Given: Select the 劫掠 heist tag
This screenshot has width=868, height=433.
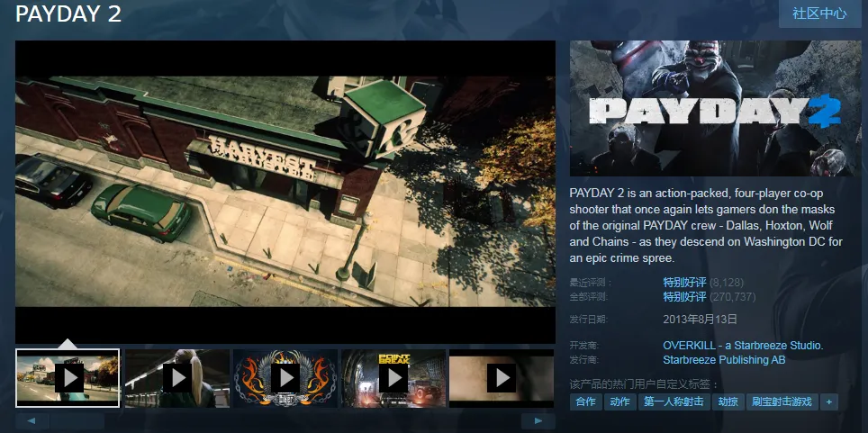Looking at the screenshot, I should pyautogui.click(x=728, y=401).
